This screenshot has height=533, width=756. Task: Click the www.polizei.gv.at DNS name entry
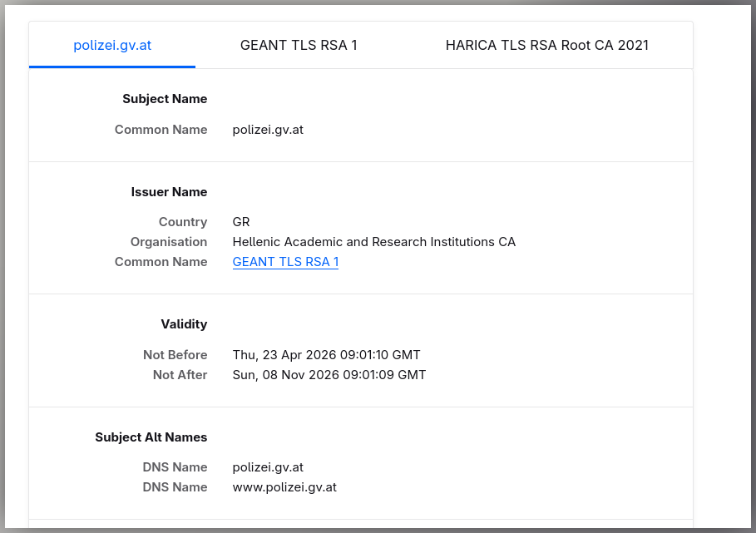pyautogui.click(x=284, y=486)
